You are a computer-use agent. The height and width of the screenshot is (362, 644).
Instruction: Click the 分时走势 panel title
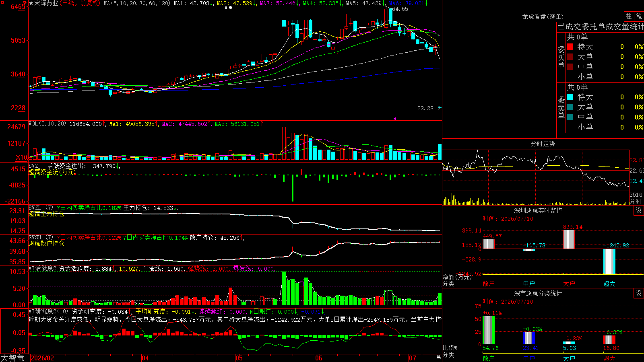click(543, 144)
